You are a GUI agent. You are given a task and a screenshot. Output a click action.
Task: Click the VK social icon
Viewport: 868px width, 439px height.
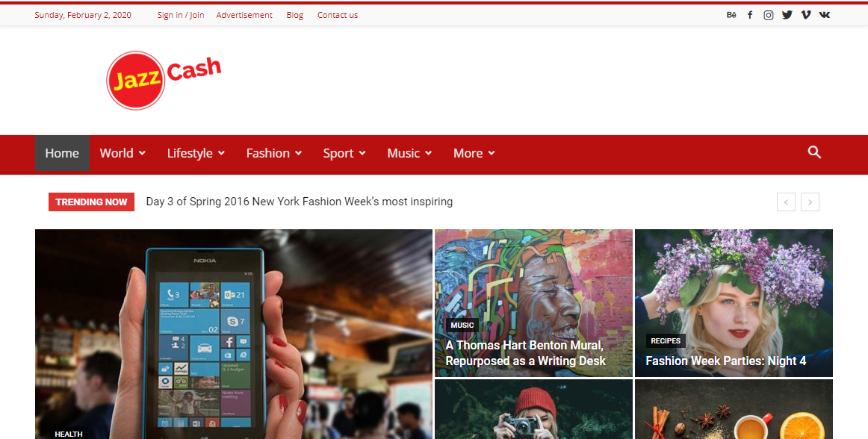click(824, 15)
